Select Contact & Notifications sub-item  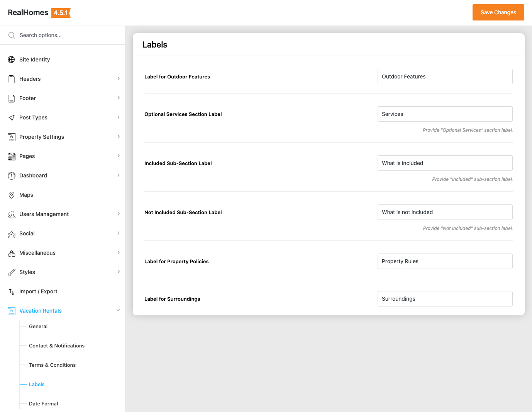[57, 346]
